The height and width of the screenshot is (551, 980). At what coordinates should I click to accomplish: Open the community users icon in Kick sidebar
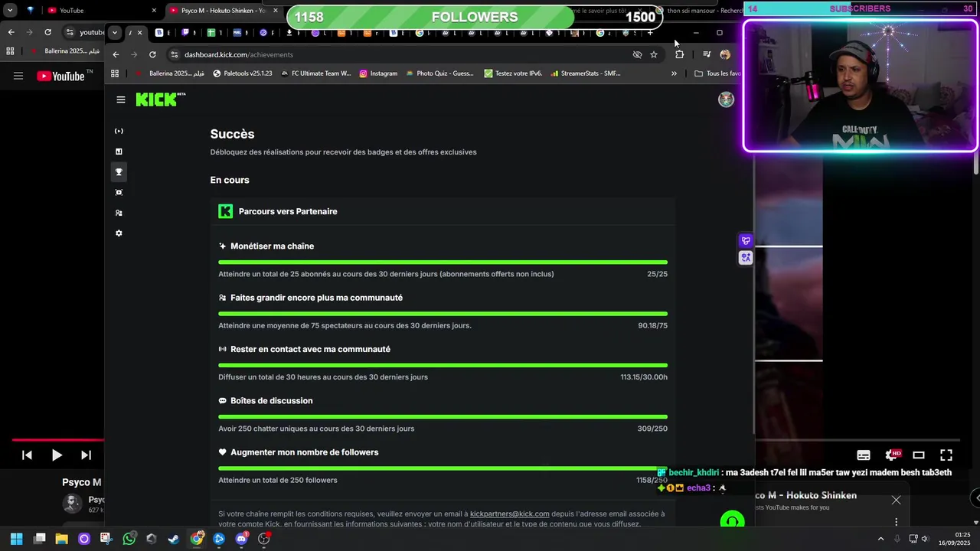click(x=119, y=213)
